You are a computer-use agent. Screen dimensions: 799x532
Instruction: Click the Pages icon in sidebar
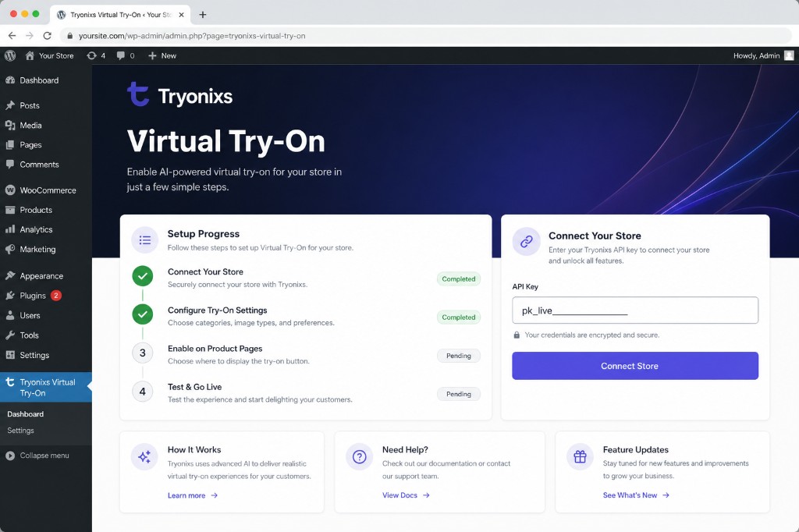[x=10, y=145]
